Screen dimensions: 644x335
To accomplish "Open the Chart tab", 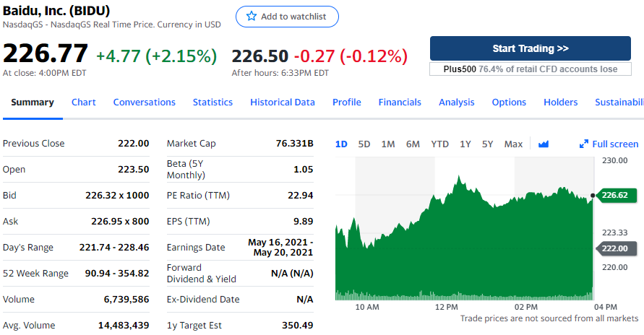I will [x=84, y=103].
